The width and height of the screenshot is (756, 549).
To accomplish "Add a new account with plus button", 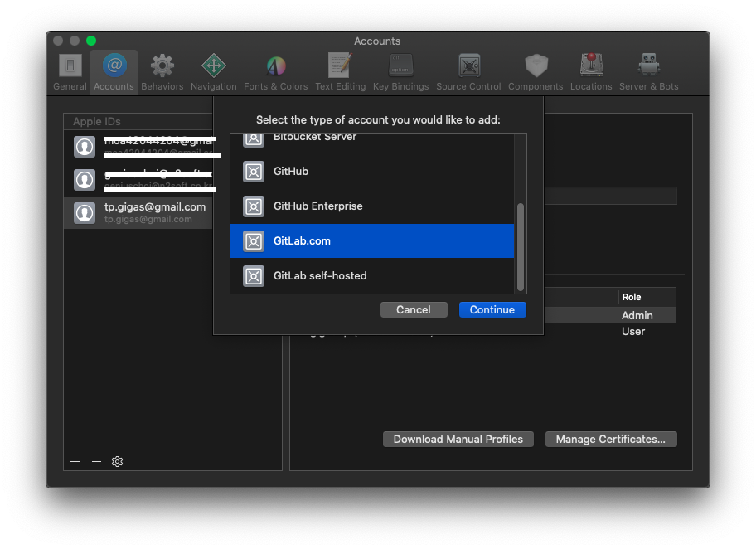I will pos(75,462).
